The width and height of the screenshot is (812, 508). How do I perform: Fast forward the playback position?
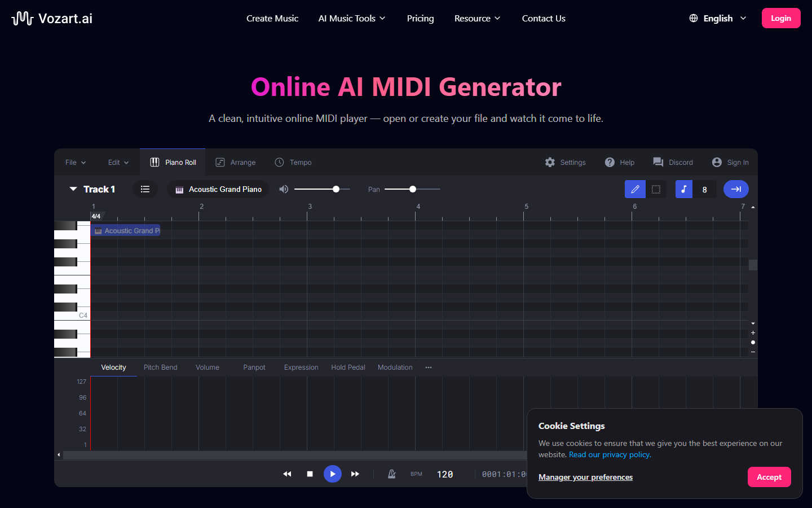pyautogui.click(x=355, y=474)
